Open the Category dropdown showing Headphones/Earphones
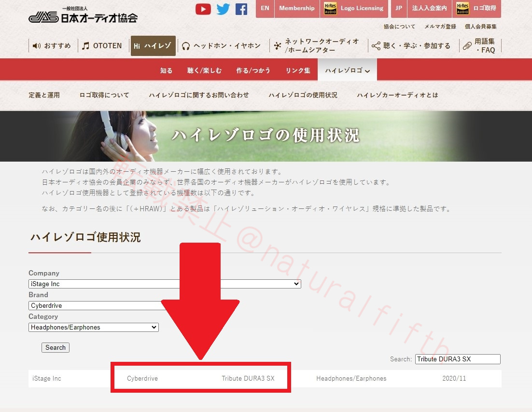The width and height of the screenshot is (532, 412). pyautogui.click(x=94, y=327)
